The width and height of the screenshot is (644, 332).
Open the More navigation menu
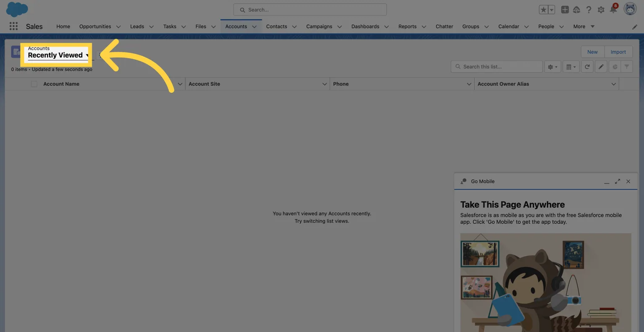[584, 26]
